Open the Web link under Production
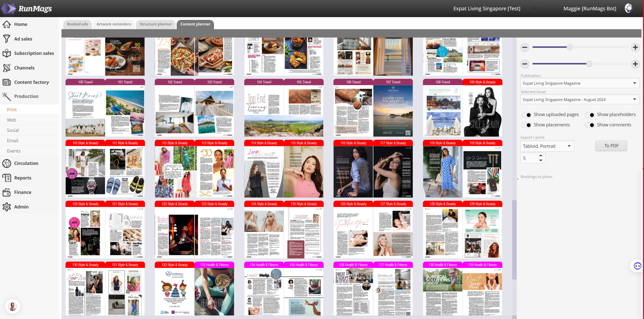The image size is (644, 319). (x=12, y=120)
